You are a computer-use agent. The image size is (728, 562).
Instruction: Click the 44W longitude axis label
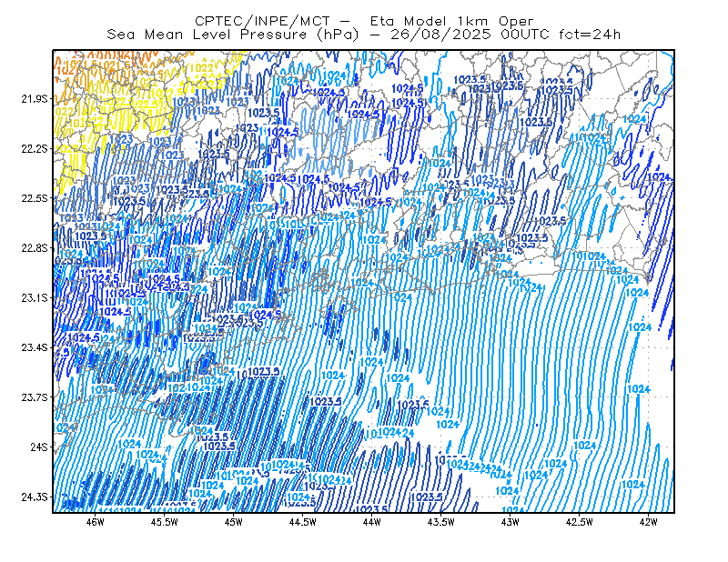(372, 522)
